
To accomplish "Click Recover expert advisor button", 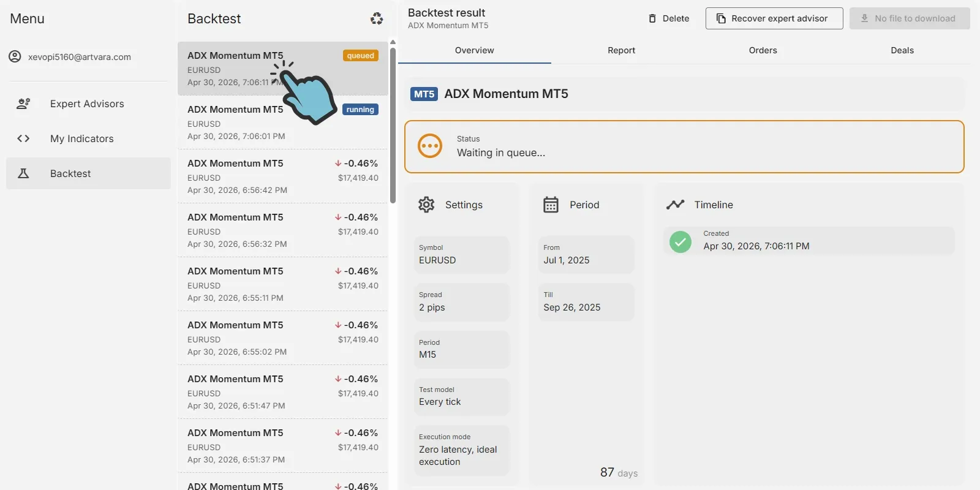I will click(774, 18).
